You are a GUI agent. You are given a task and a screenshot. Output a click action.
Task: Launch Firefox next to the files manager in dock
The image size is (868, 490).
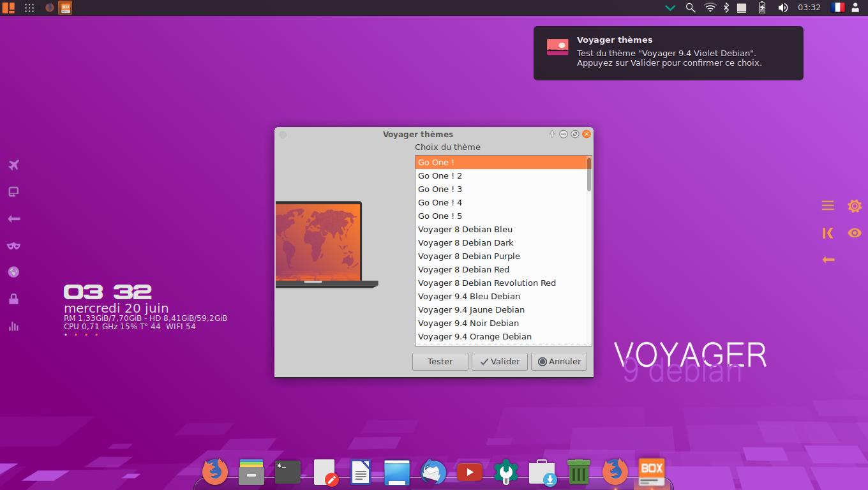coord(215,472)
